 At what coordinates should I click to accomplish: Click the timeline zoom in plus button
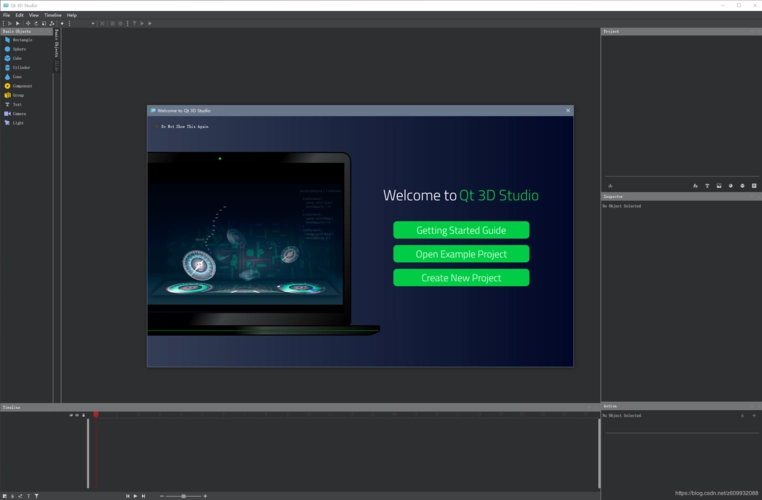click(x=205, y=496)
